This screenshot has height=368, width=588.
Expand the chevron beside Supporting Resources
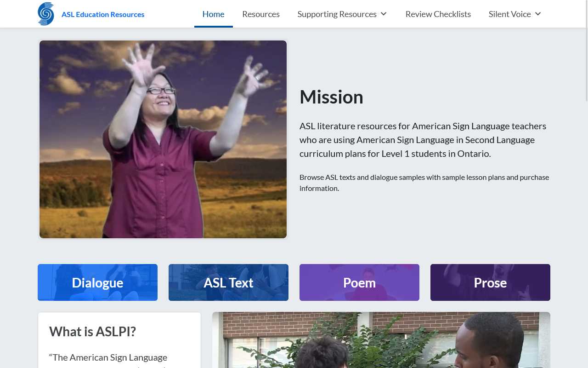pyautogui.click(x=384, y=14)
